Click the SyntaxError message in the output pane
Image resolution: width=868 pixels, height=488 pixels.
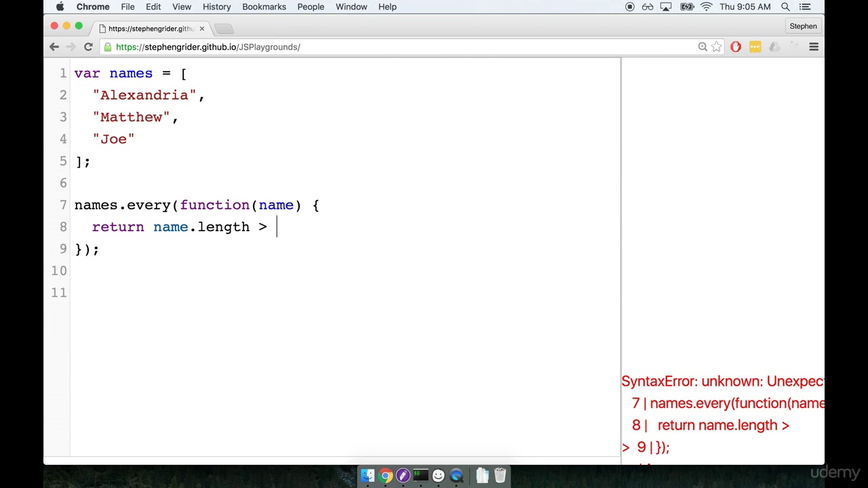[x=723, y=382]
